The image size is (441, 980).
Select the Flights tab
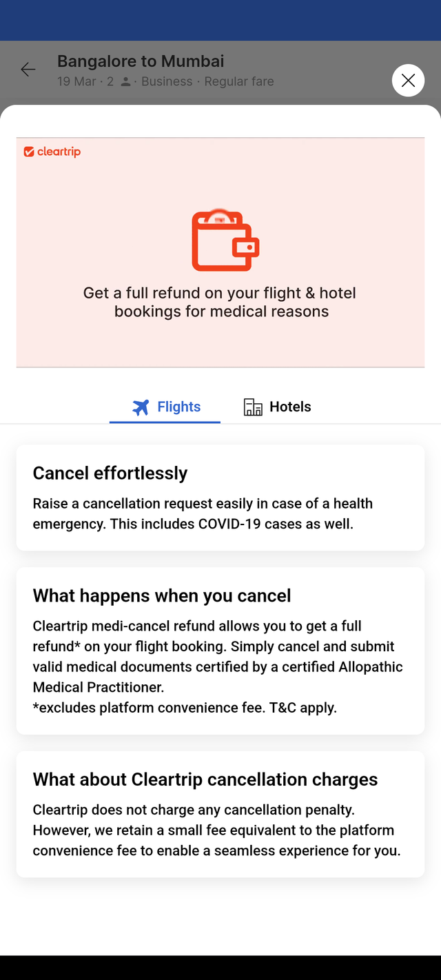(x=165, y=407)
